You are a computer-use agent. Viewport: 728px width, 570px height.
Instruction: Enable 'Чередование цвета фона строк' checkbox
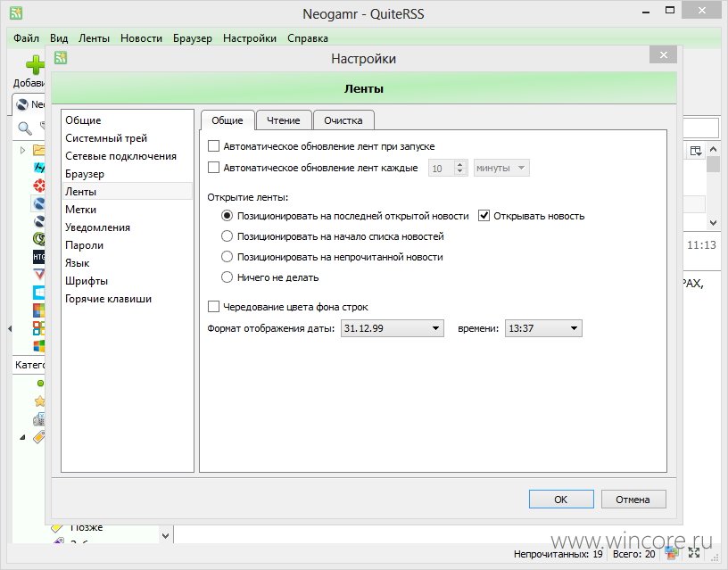pyautogui.click(x=213, y=307)
